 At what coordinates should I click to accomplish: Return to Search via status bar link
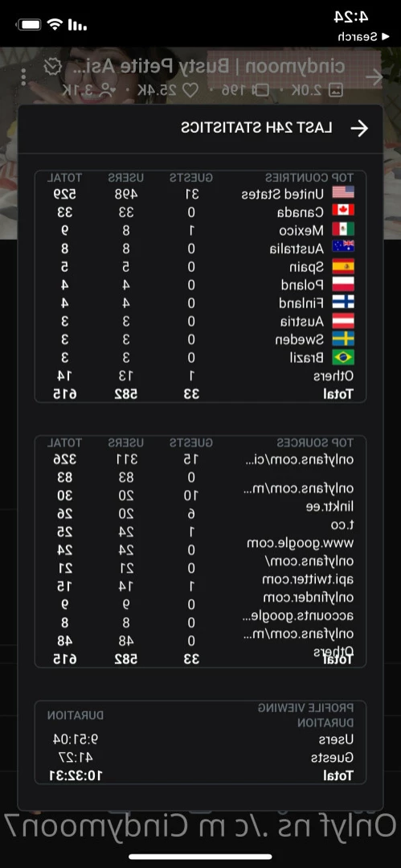pos(358,37)
